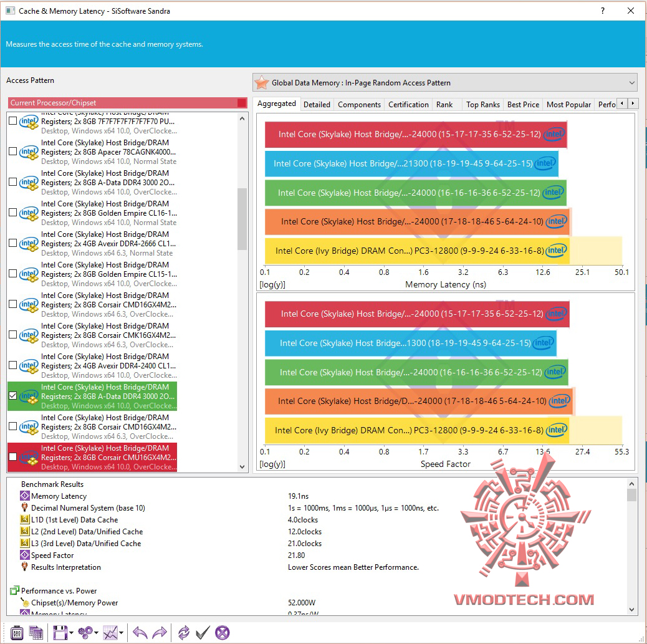Viewport: 647px width, 644px height.
Task: Click the Memory Latency result icon
Action: (x=25, y=496)
